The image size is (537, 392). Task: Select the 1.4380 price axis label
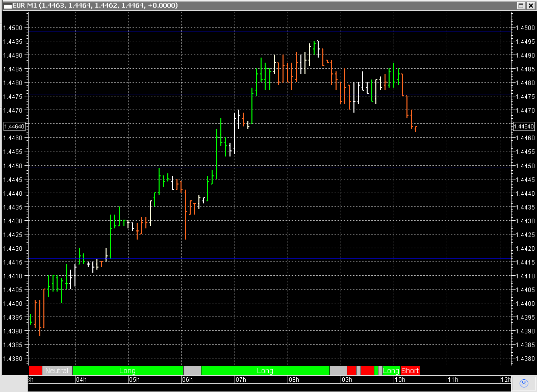[14, 359]
